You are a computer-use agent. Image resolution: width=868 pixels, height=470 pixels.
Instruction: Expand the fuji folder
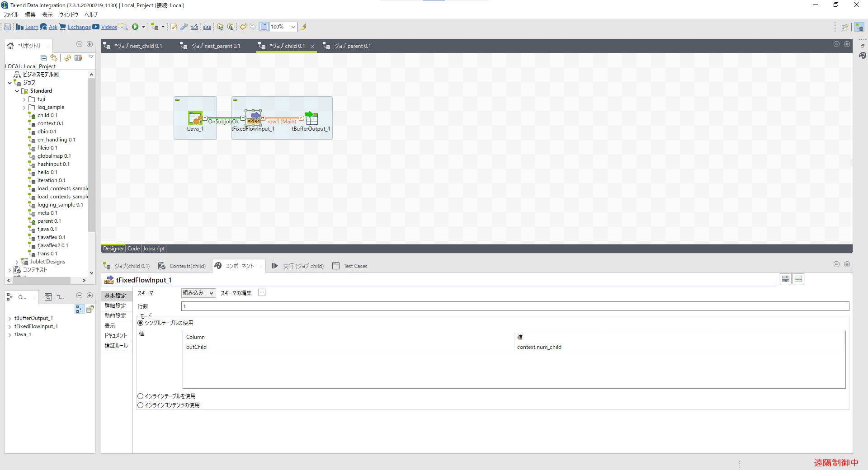[x=24, y=99]
